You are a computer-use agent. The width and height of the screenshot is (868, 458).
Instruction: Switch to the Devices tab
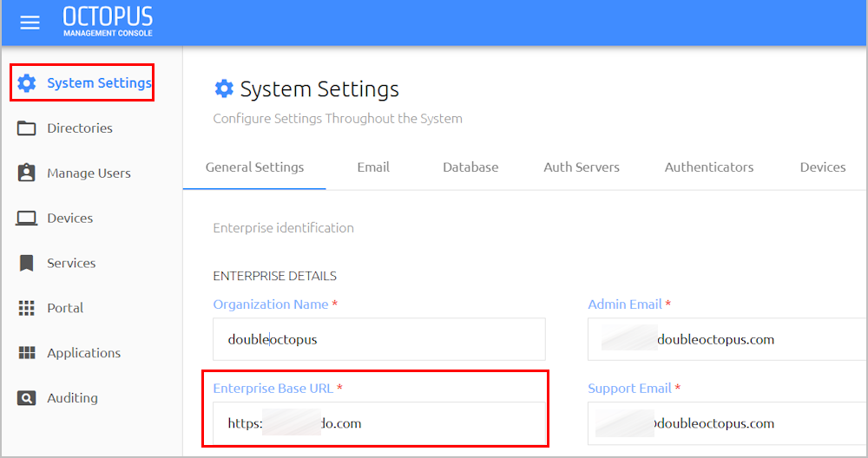(823, 167)
